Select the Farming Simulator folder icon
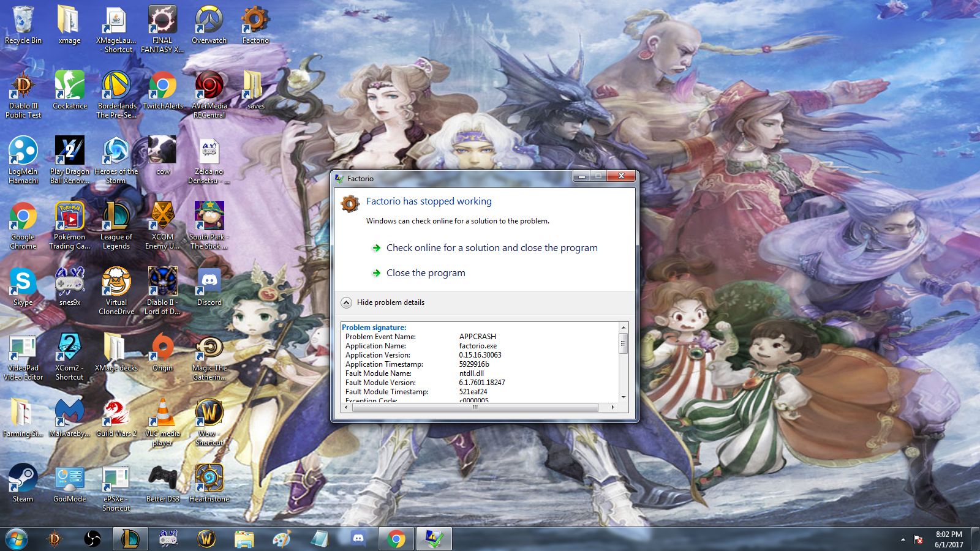 (x=23, y=418)
